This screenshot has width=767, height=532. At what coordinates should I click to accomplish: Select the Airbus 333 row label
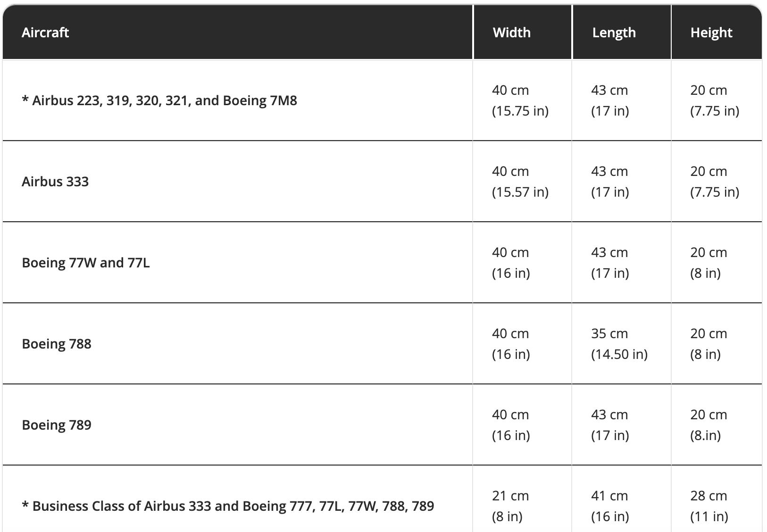55,182
